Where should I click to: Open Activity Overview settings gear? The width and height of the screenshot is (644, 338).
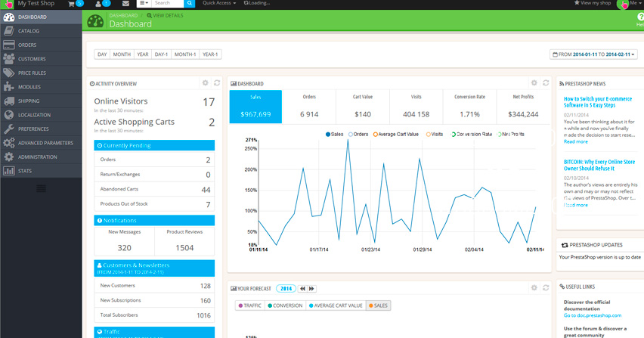[x=206, y=83]
